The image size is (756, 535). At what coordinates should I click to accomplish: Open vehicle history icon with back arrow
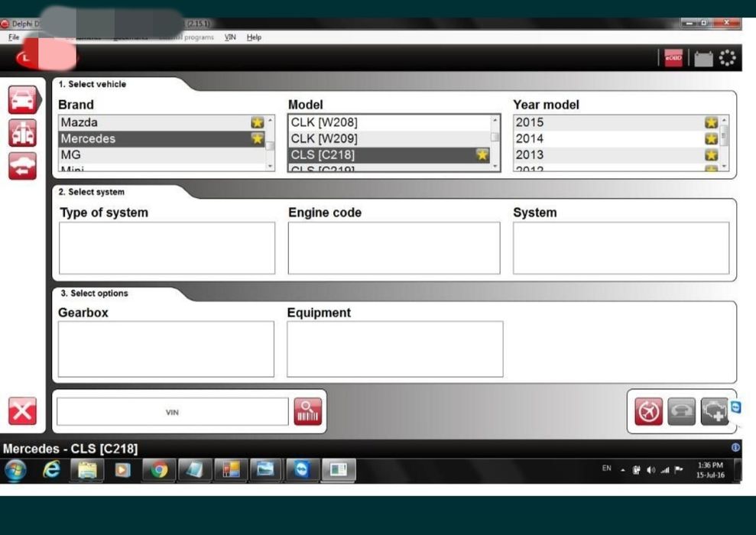pyautogui.click(x=22, y=166)
